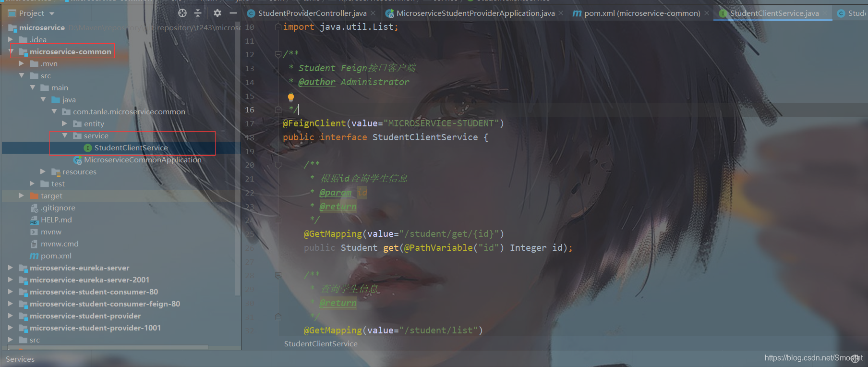Click class icon on StudentProviderController.java tab
Image resolution: width=868 pixels, height=367 pixels.
tap(251, 13)
